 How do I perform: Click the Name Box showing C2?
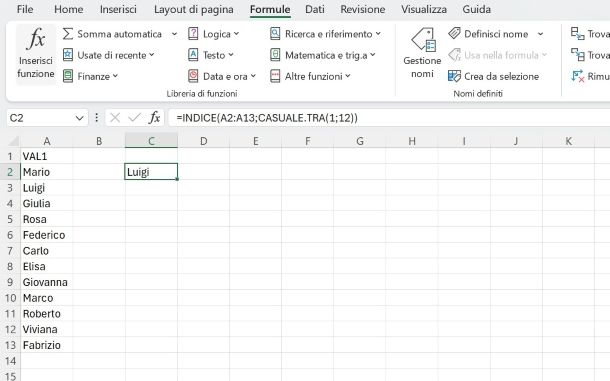41,118
